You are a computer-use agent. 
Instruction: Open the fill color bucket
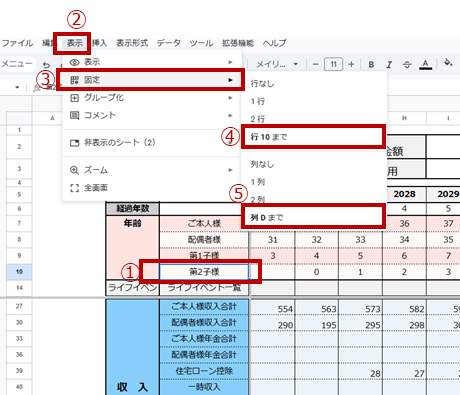point(448,62)
